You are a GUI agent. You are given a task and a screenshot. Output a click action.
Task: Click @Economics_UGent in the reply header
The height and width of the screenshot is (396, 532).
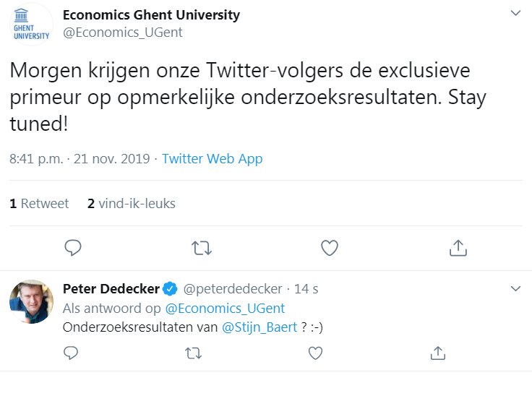225,309
